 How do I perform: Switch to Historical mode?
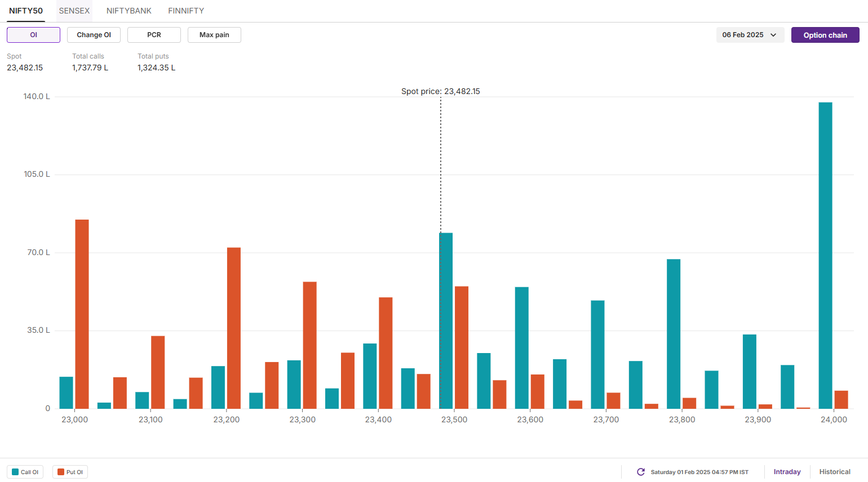[x=835, y=472]
